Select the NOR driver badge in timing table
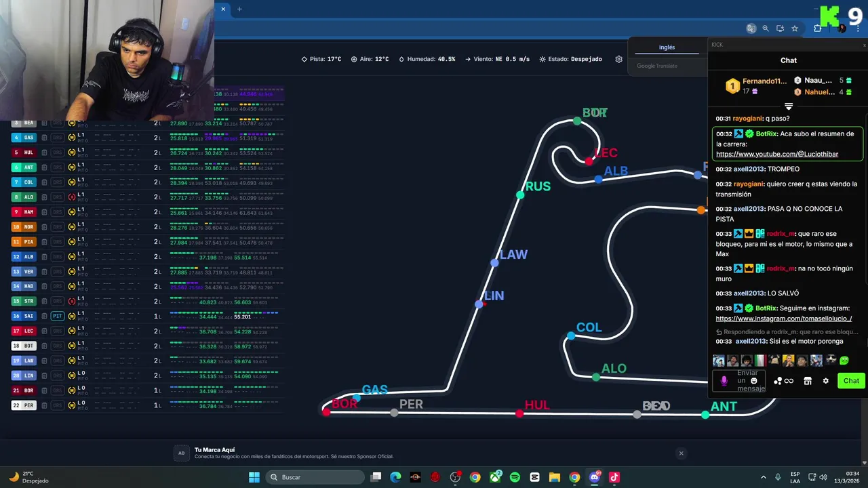Viewport: 868px width, 488px height. click(x=24, y=227)
